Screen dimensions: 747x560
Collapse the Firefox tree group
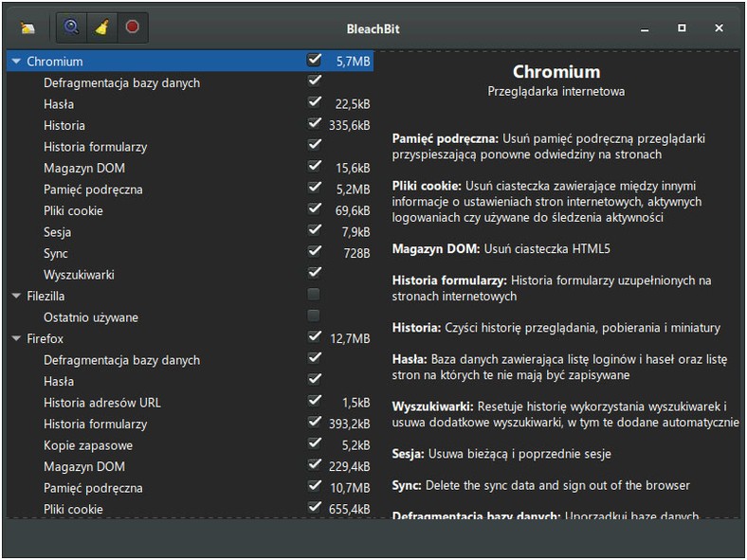16,338
